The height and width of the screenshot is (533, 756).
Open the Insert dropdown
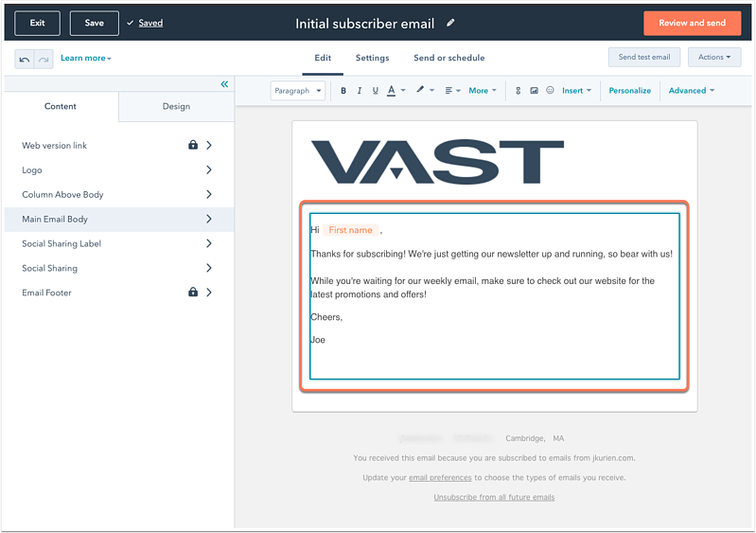pyautogui.click(x=576, y=91)
